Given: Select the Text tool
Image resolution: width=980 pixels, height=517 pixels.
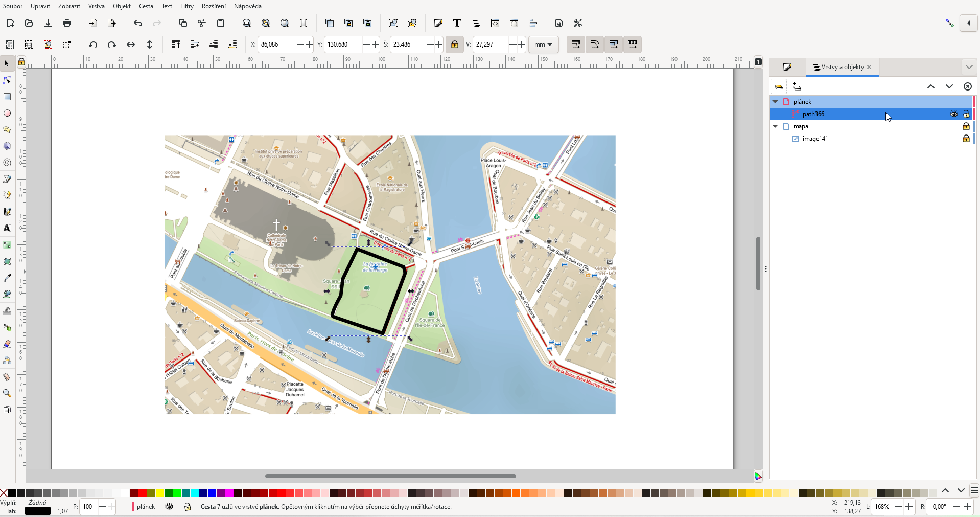Looking at the screenshot, I should tap(7, 229).
